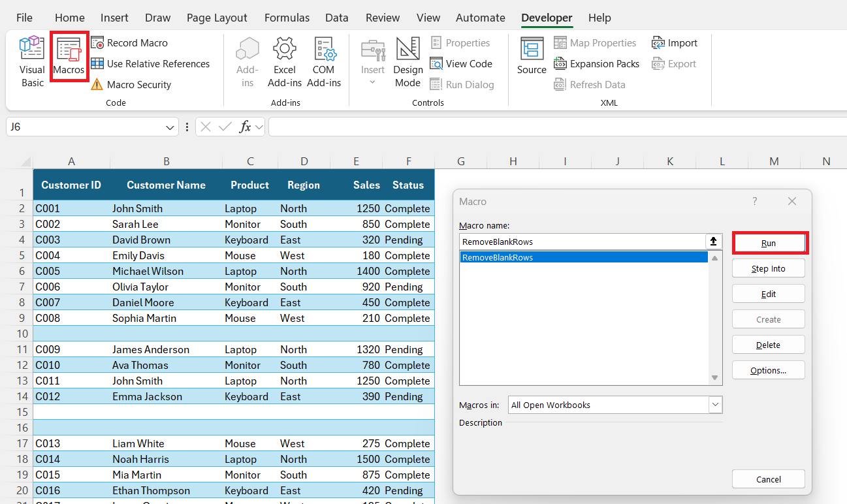
Task: Expand the Name Box dropdown
Action: 170,127
